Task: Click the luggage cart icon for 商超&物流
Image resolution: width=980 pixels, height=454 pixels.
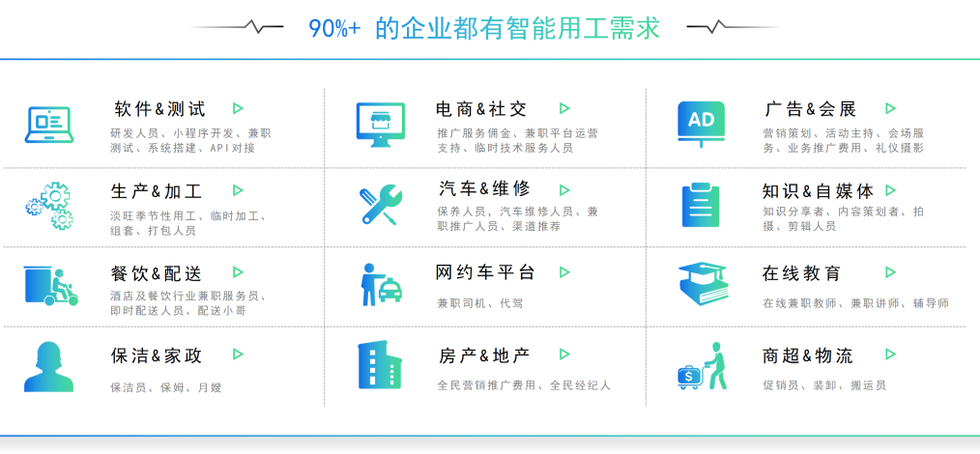Action: click(702, 366)
